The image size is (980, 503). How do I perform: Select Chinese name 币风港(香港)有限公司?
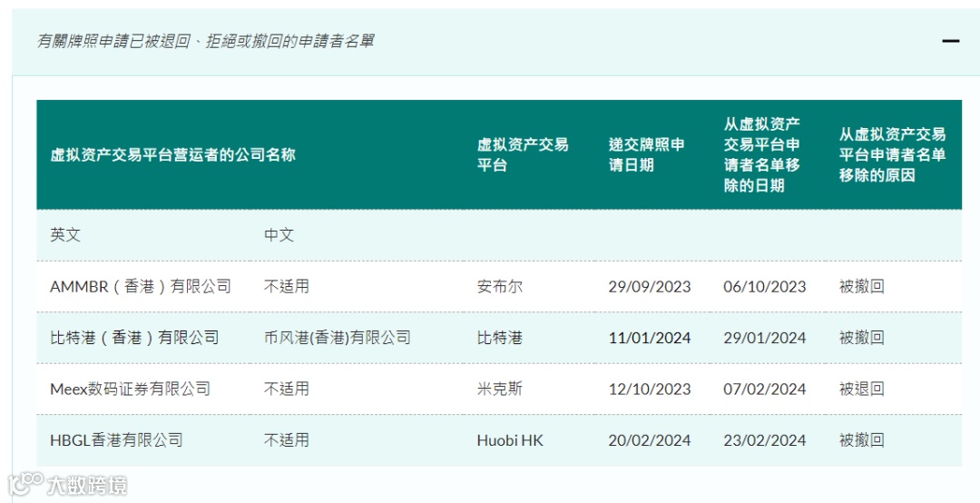(x=338, y=338)
